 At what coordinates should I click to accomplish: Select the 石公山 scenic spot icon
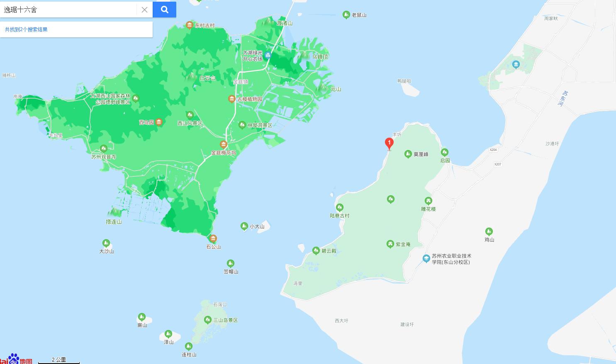[x=213, y=239]
